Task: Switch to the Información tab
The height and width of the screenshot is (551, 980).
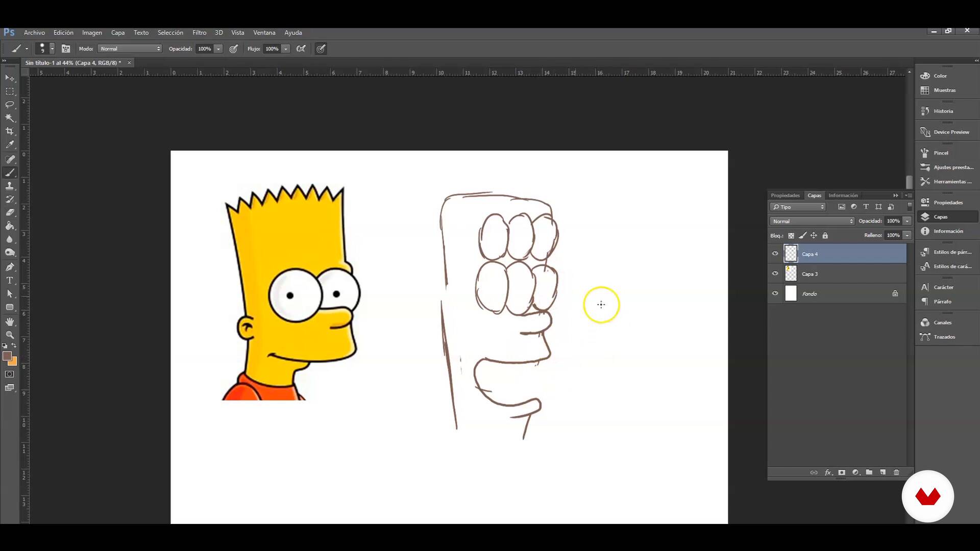Action: tap(843, 195)
